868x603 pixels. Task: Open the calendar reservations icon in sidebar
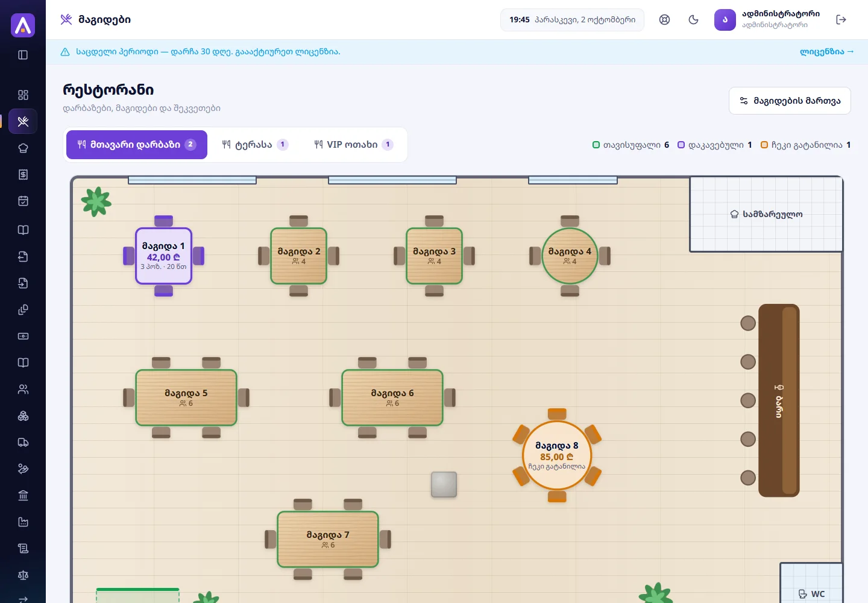pos(23,201)
